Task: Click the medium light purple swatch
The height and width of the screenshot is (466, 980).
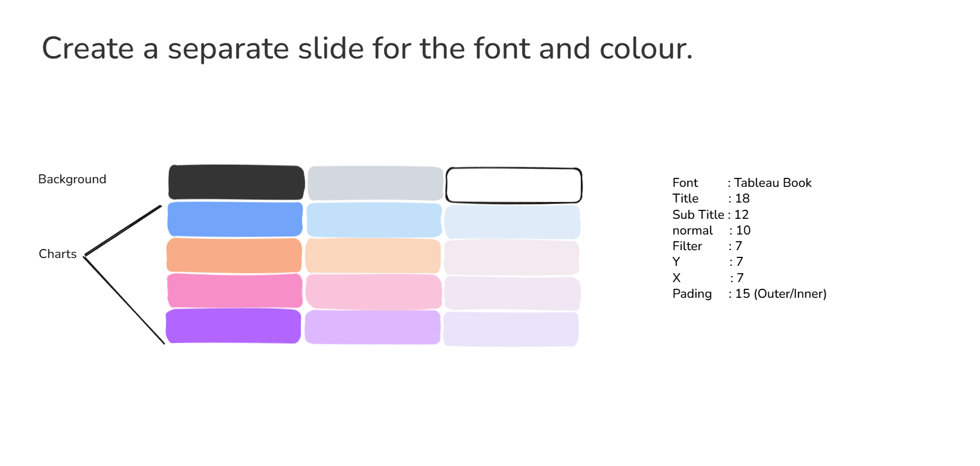Action: coord(373,327)
